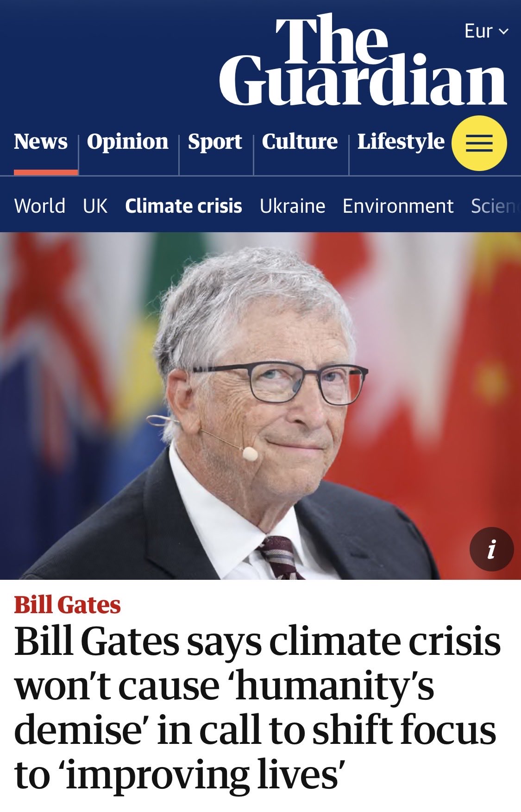Click the chevron next to Eur

tap(504, 32)
